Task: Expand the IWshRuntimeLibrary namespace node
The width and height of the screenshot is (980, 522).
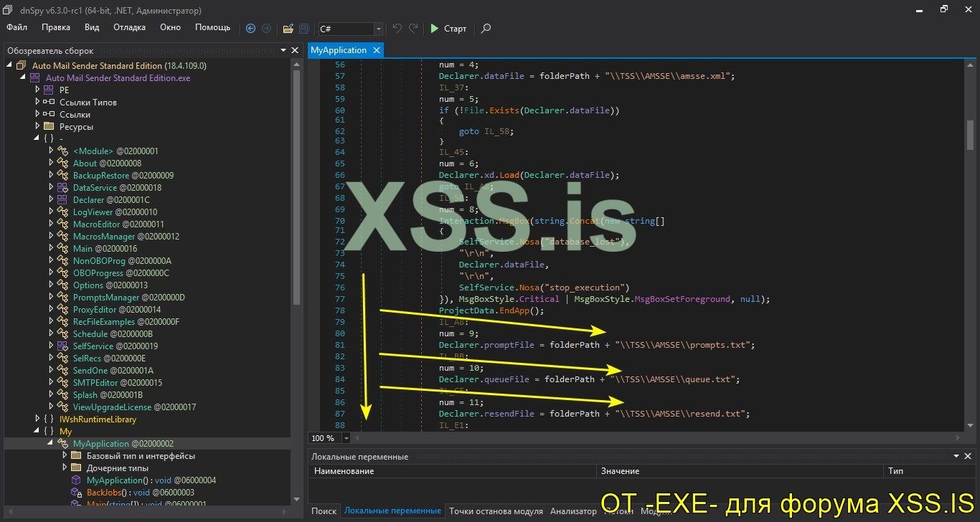Action: [x=38, y=419]
